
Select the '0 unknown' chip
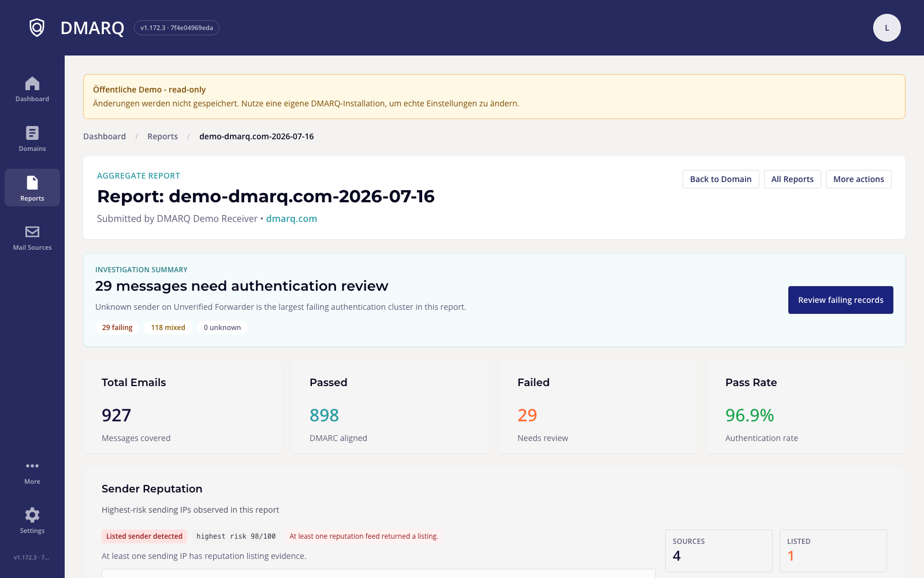(222, 328)
